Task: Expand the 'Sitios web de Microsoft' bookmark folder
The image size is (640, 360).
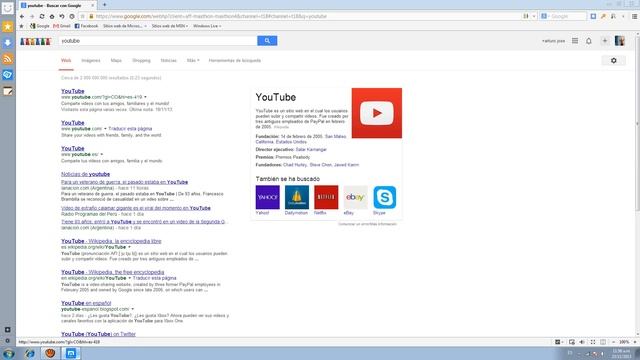Action: pyautogui.click(x=125, y=26)
